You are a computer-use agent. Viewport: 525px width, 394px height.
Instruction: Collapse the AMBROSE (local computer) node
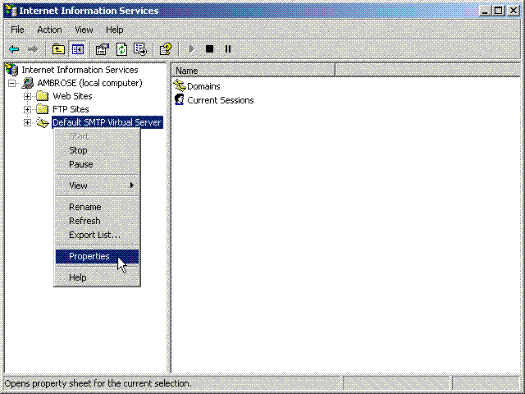[12, 83]
